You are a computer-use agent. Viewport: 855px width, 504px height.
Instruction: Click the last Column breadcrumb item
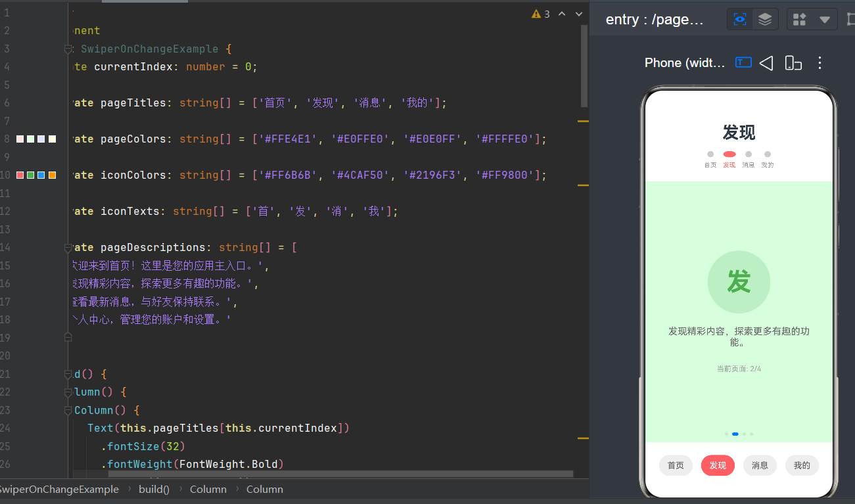click(x=265, y=489)
